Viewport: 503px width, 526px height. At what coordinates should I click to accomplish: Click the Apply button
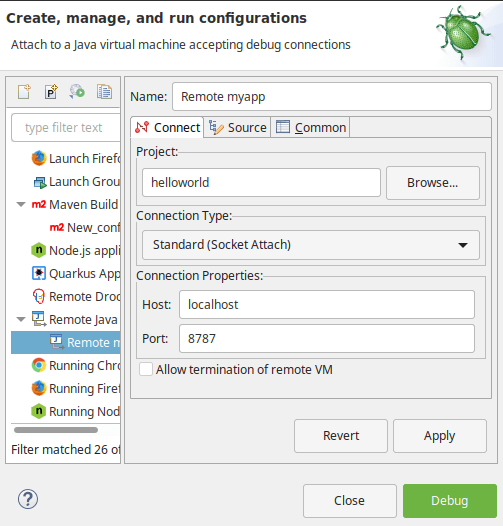[x=440, y=436]
